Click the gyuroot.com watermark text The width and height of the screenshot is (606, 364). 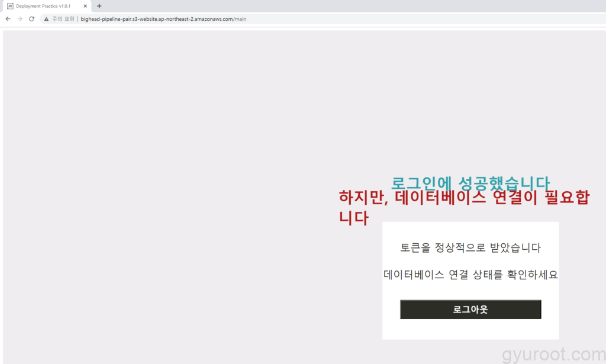553,354
